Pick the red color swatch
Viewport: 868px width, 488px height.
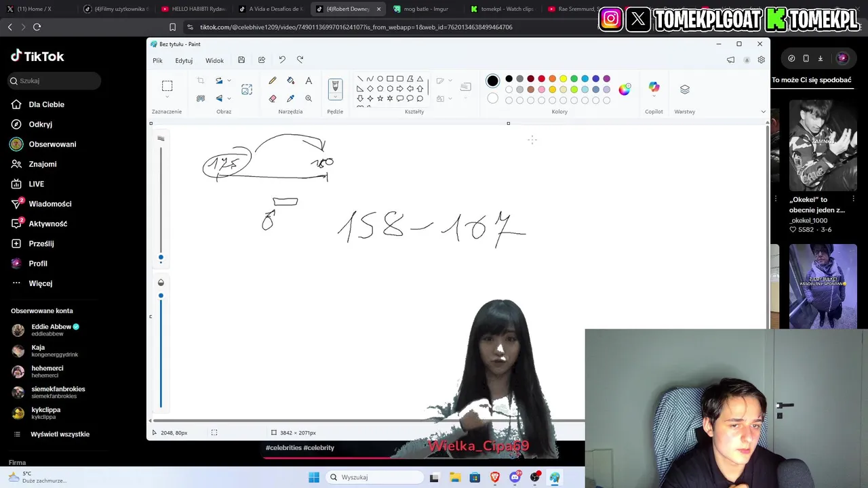pyautogui.click(x=541, y=79)
